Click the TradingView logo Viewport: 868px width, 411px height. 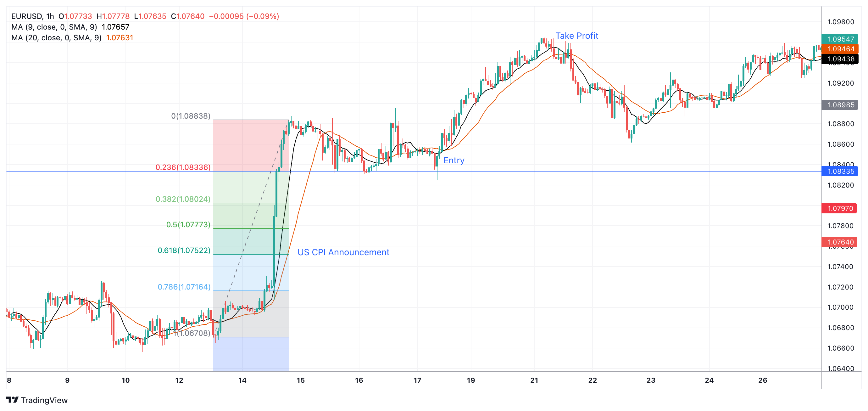tap(37, 400)
